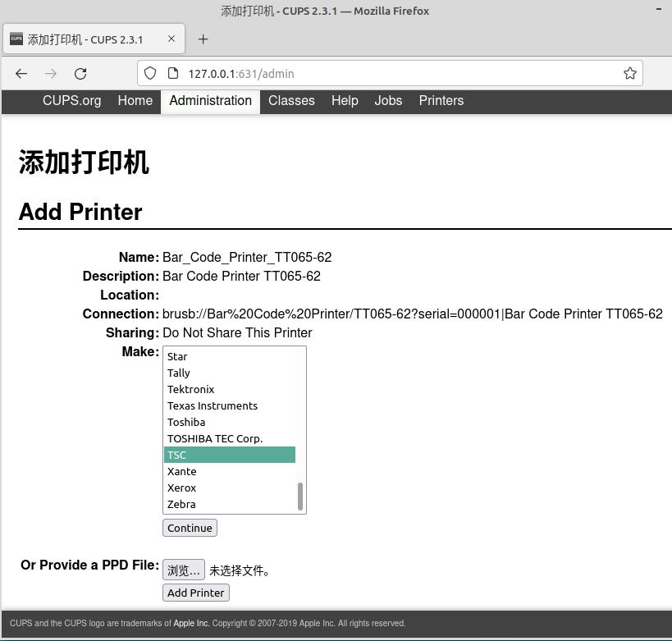
Task: Open a new tab with plus button
Action: pos(203,39)
